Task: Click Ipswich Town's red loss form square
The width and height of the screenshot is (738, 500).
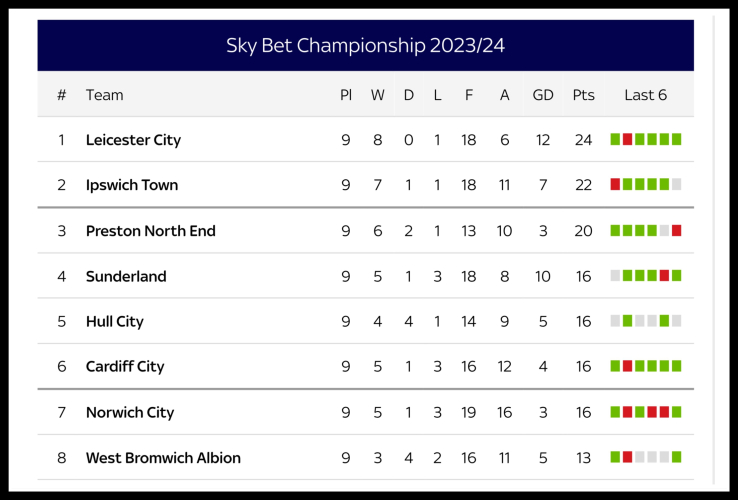Action: [615, 185]
